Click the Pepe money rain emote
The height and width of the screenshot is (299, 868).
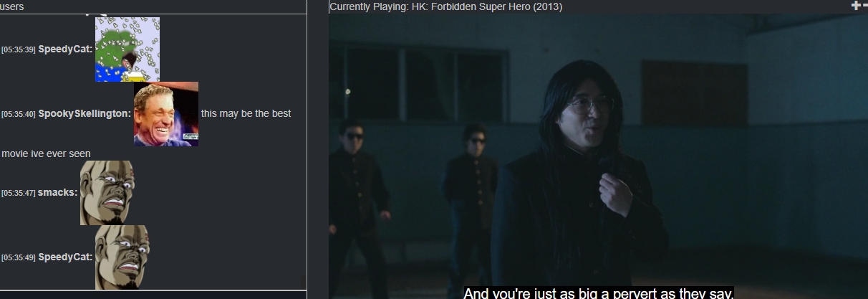pyautogui.click(x=127, y=49)
